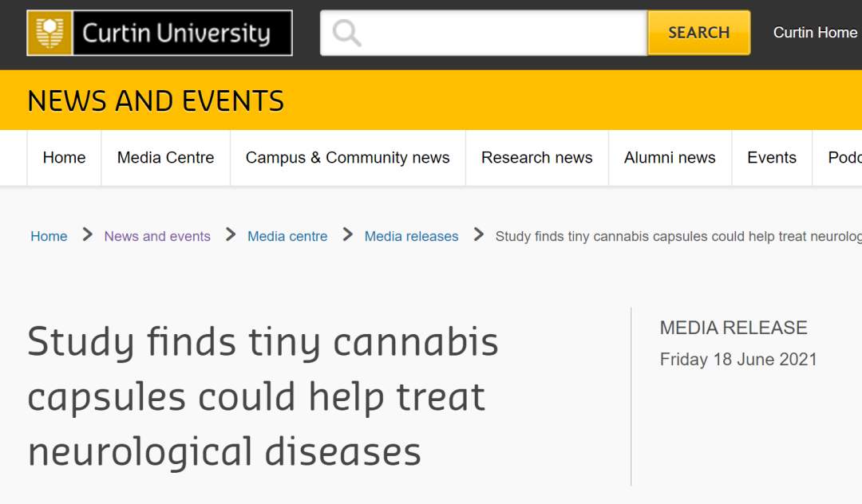Open the Alumni news page
Viewport: 862px width, 504px height.
[670, 157]
